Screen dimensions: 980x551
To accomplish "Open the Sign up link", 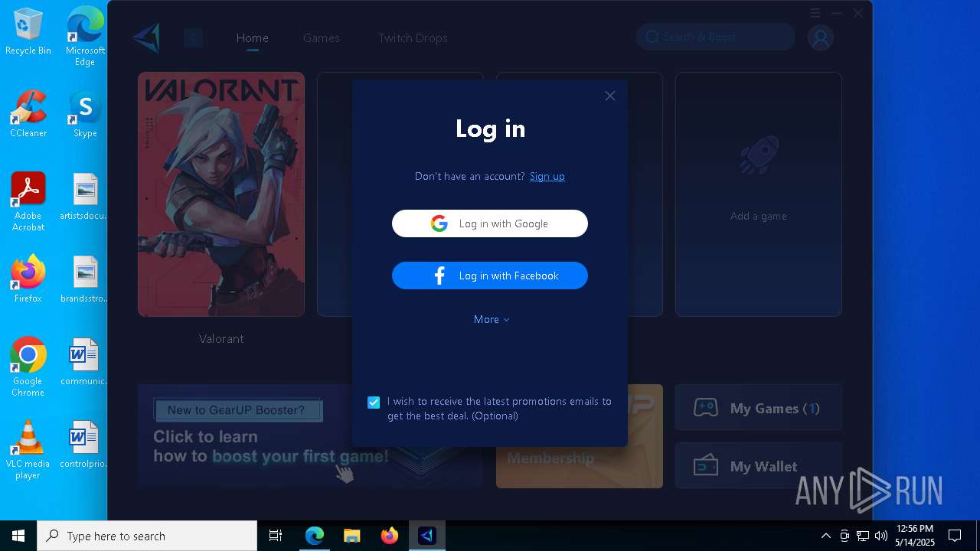I will (x=547, y=176).
